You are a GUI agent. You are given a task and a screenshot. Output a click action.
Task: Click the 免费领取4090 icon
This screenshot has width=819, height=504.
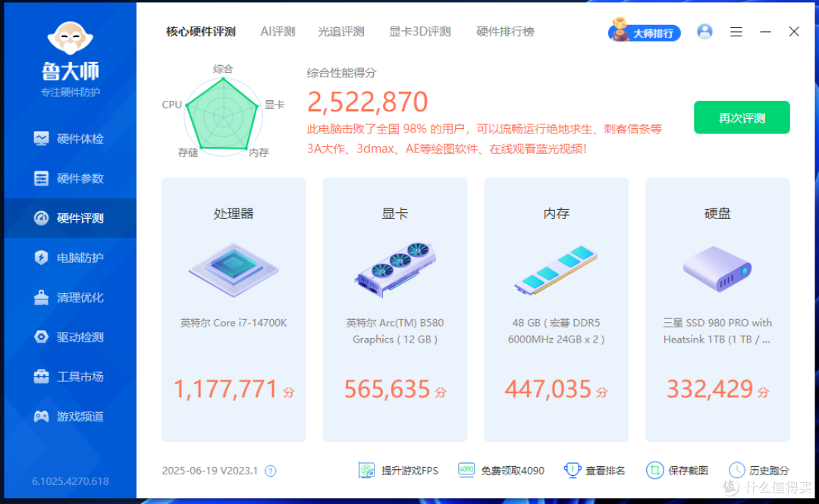point(466,470)
